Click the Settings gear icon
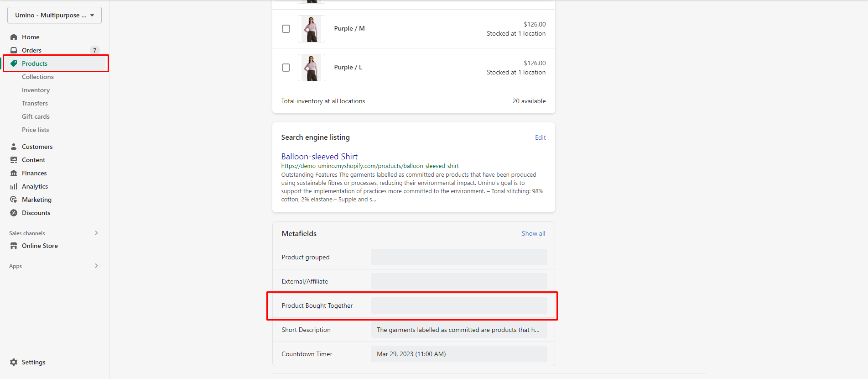 pyautogui.click(x=14, y=362)
